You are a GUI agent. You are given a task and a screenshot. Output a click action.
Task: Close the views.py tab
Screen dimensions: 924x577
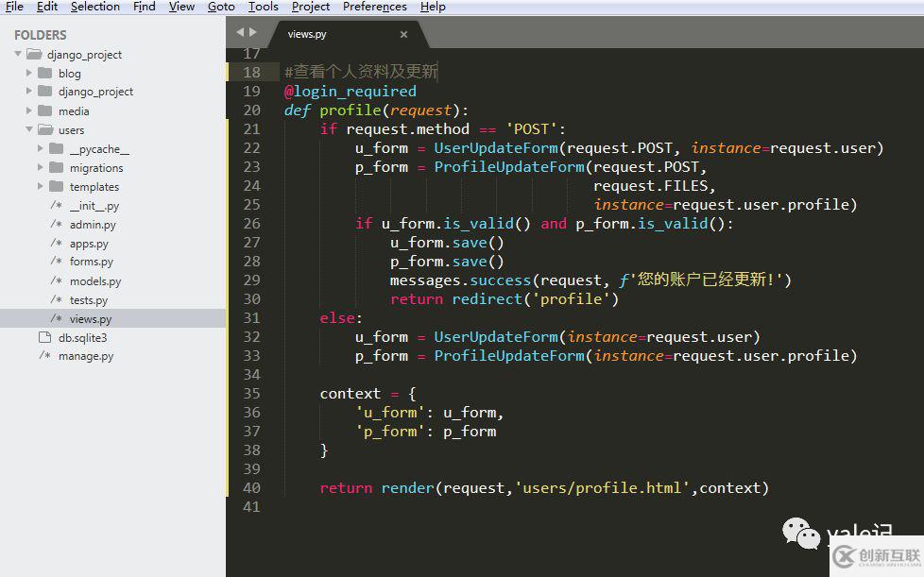[403, 34]
